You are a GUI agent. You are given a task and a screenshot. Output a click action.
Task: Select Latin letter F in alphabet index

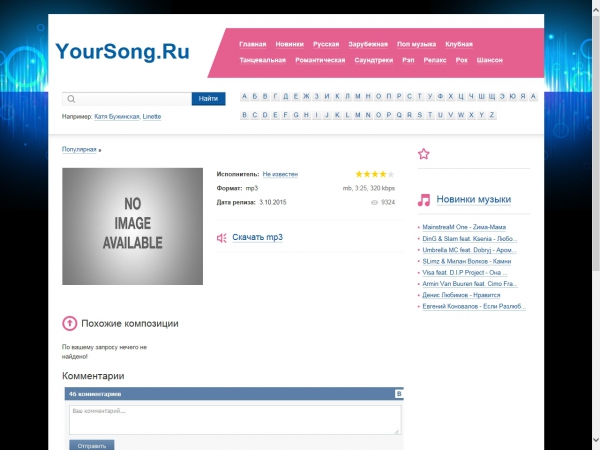[285, 115]
